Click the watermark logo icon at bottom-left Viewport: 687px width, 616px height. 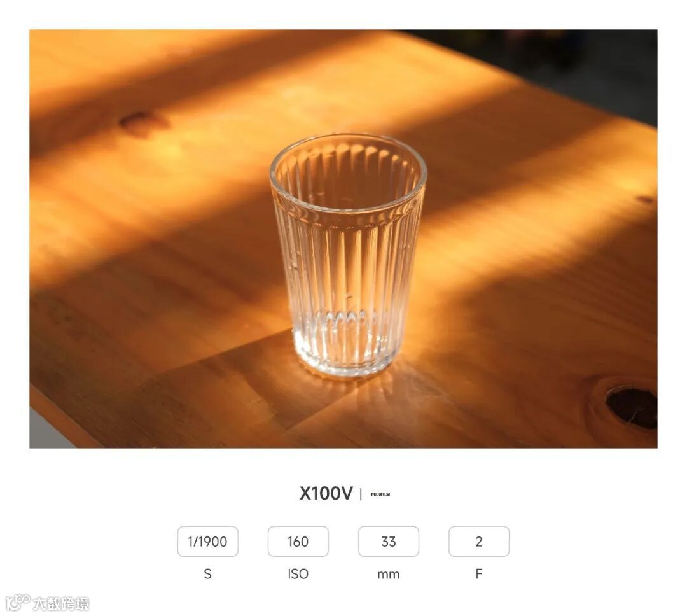coord(18,602)
